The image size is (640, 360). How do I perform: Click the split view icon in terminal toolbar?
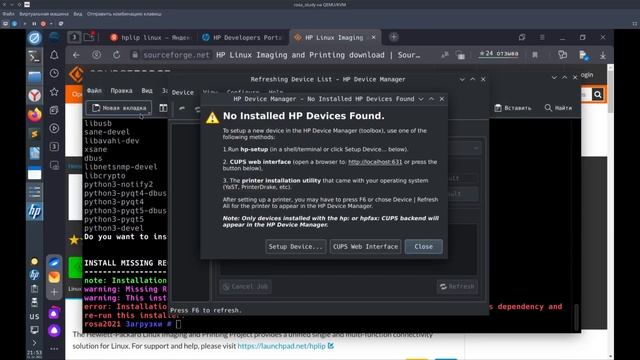click(163, 108)
